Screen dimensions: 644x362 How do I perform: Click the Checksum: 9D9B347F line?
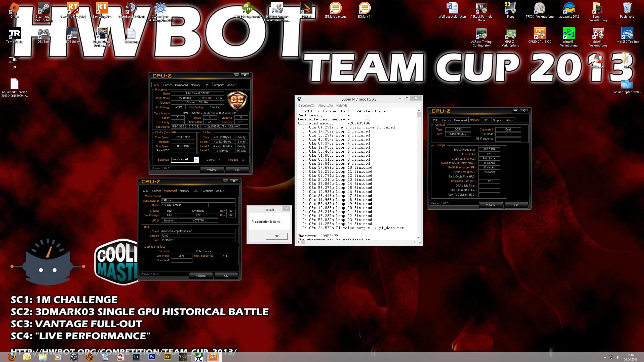(318, 236)
